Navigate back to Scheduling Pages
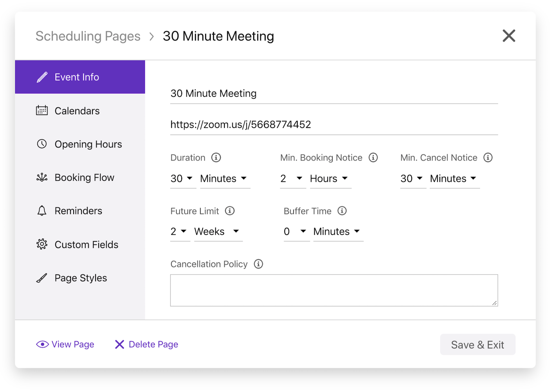 tap(88, 36)
